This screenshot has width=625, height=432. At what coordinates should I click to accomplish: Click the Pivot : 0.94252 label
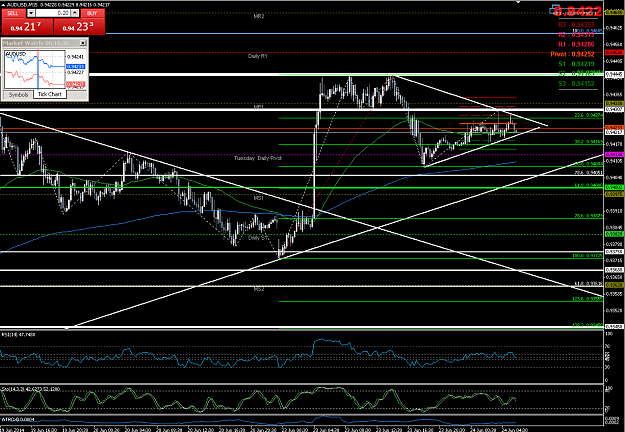(x=572, y=54)
